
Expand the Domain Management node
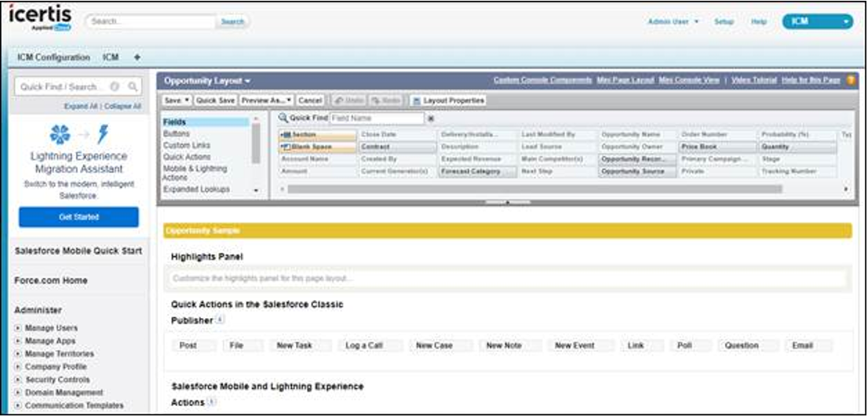(x=18, y=393)
